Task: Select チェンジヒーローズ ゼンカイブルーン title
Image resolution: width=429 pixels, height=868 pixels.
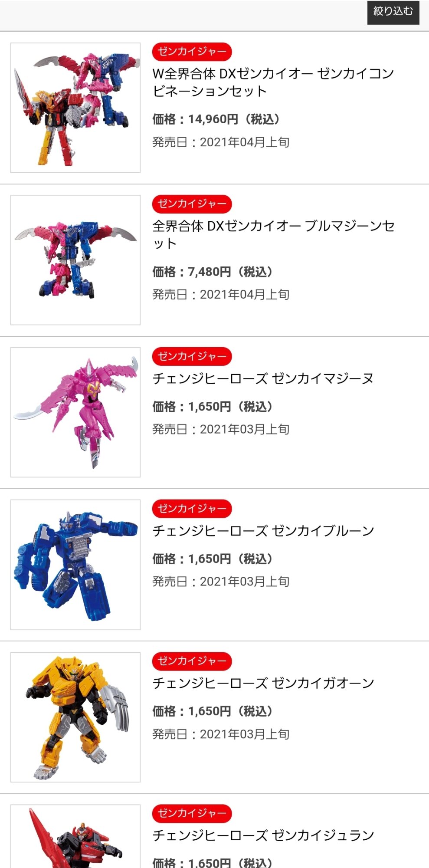Action: point(263,531)
